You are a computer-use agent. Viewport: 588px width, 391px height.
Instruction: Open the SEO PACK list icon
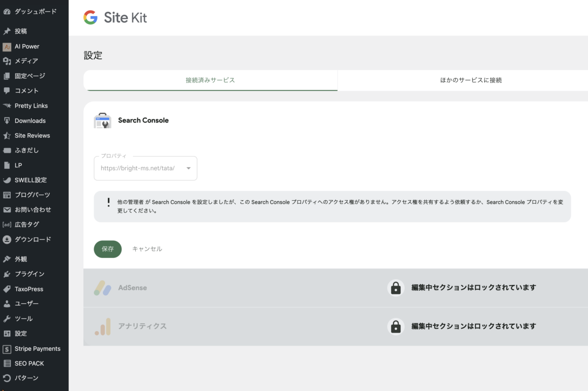click(7, 364)
